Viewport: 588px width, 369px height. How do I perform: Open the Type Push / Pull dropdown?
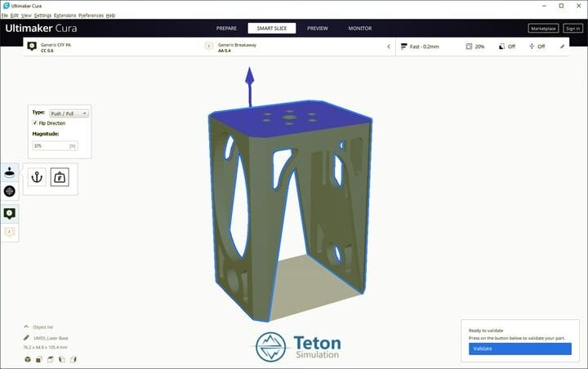click(69, 112)
